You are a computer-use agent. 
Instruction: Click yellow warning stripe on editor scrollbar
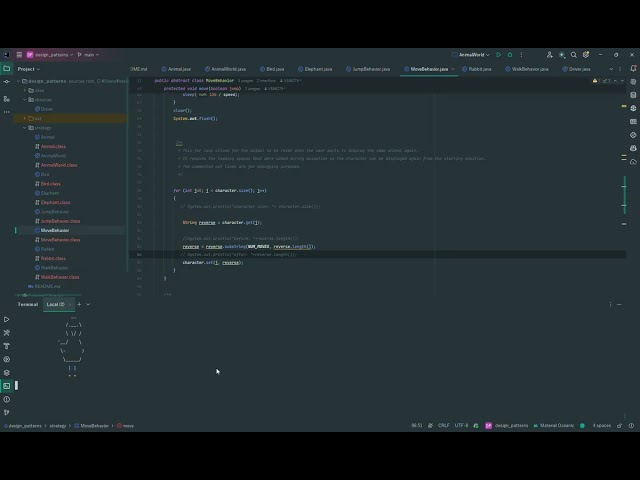coord(624,106)
